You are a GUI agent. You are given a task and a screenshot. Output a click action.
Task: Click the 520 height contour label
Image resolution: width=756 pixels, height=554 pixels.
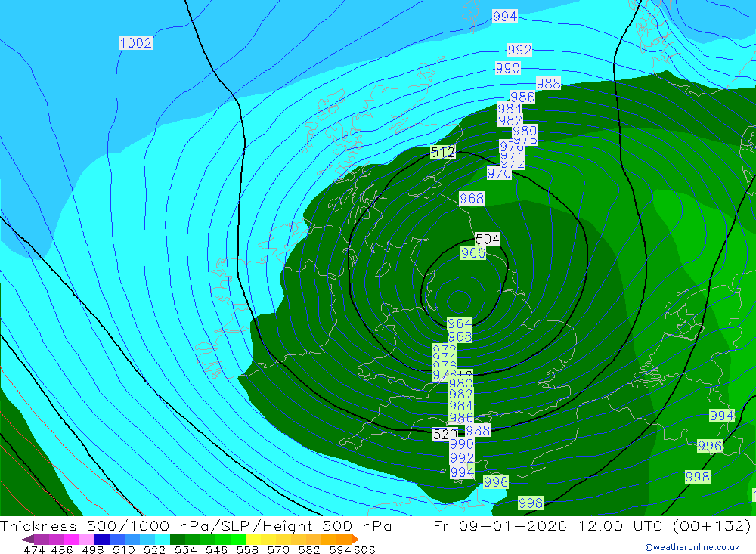(x=445, y=435)
